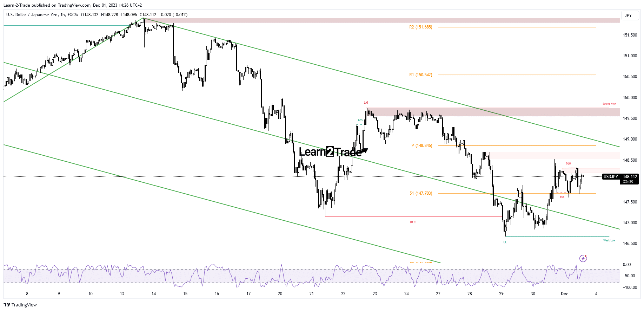This screenshot has width=644, height=311.
Task: Click the Learn-2-Trade published caption
Action: 73,5
